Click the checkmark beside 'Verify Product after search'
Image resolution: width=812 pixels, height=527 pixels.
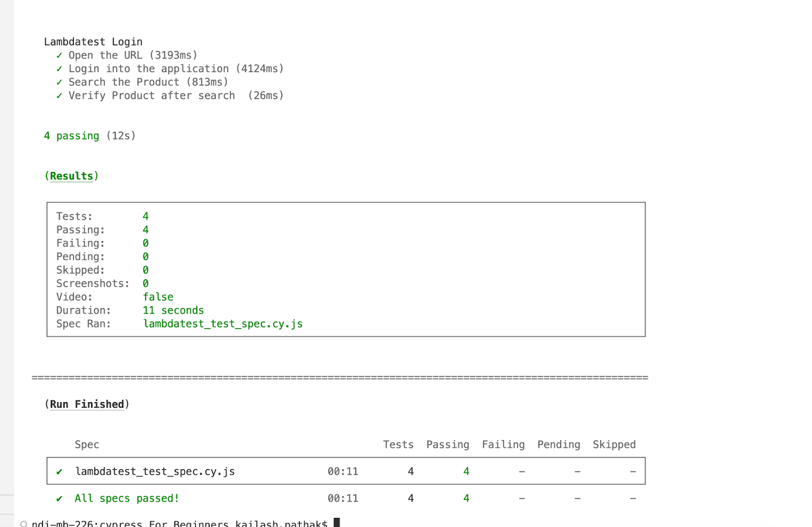pyautogui.click(x=59, y=95)
